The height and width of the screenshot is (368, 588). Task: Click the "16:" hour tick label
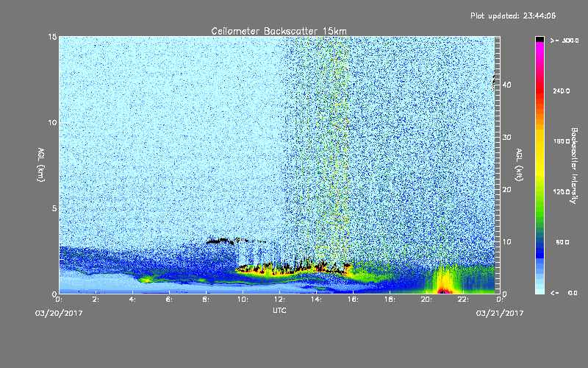click(x=353, y=300)
